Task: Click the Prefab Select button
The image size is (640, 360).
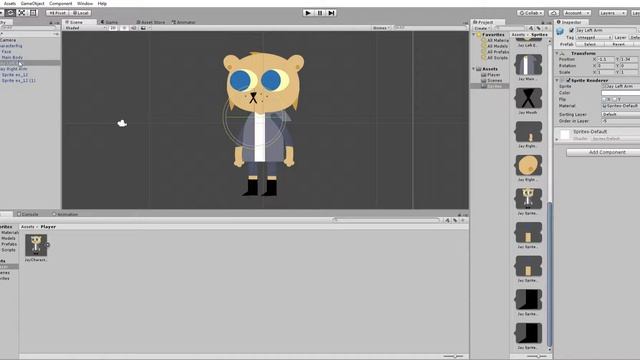Action: tap(590, 44)
